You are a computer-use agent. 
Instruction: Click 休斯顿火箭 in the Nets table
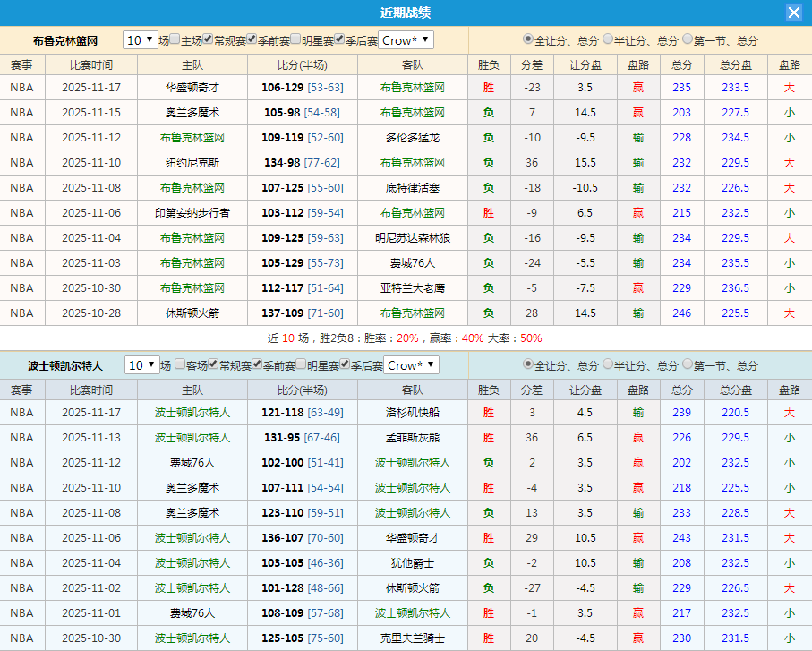[192, 313]
